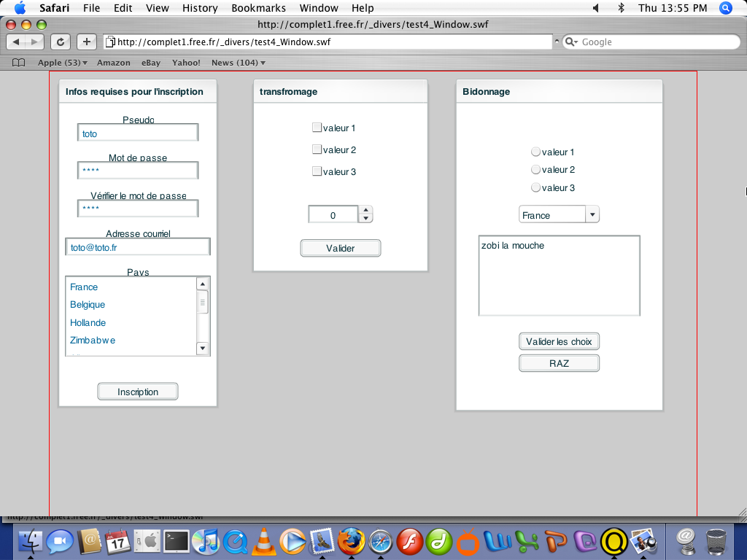Screen dimensions: 747x560
Task: Open Yahoo! bookmark link
Action: [186, 63]
